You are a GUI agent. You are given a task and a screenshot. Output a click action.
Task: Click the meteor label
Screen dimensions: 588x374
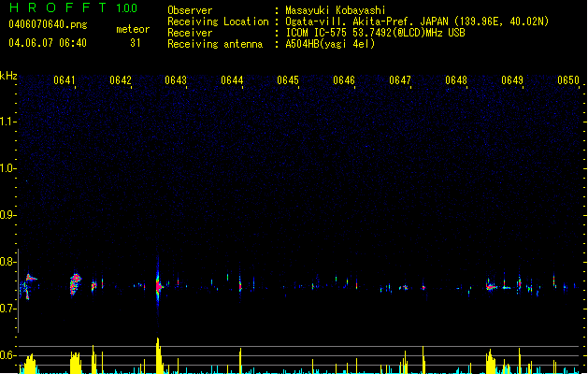[x=133, y=29]
